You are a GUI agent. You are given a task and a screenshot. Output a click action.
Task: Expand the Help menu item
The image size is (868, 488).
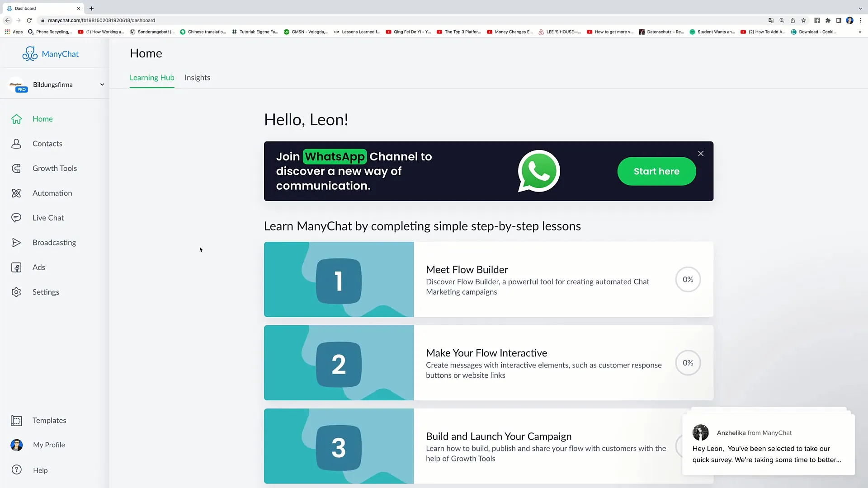pyautogui.click(x=40, y=470)
